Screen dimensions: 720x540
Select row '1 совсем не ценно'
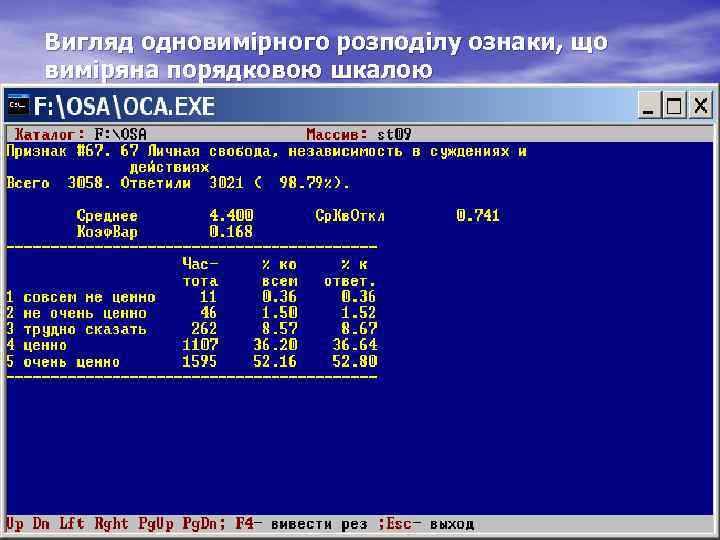pos(191,297)
